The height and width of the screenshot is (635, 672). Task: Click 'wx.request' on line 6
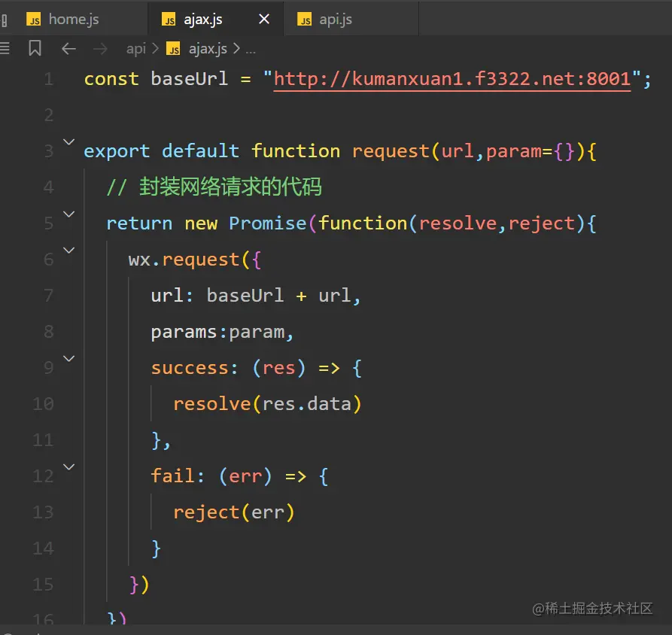184,260
